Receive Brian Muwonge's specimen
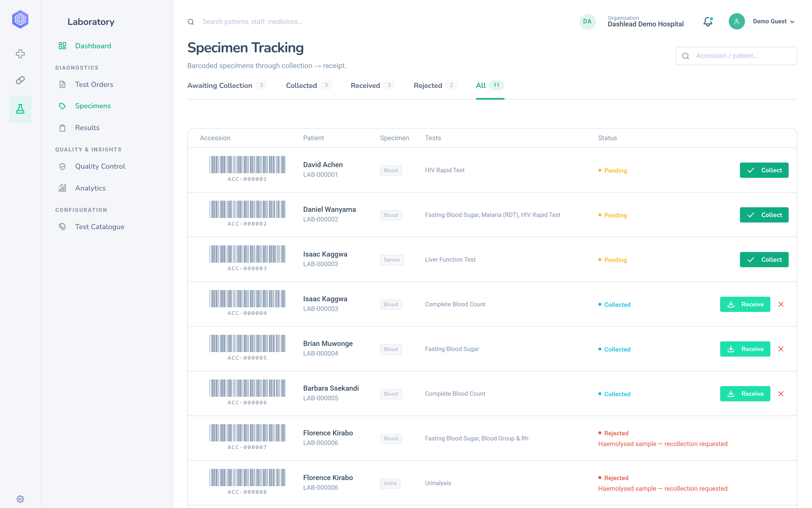Screen dimensions: 812x508 click(x=745, y=349)
